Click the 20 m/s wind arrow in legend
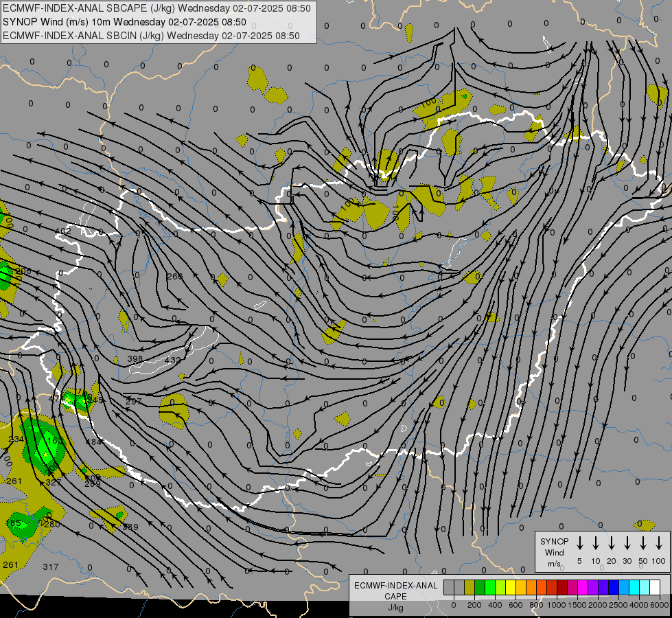Screen dimensions: 672x618 pos(612,543)
